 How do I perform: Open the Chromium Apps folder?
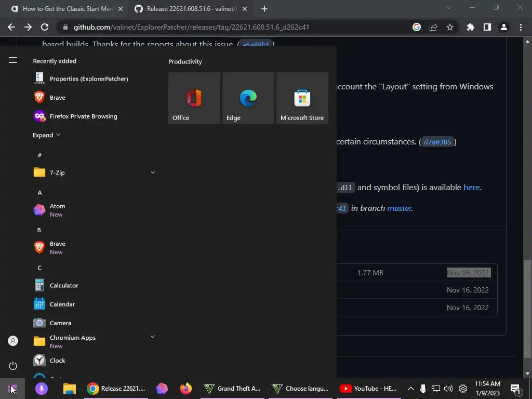[x=94, y=341]
